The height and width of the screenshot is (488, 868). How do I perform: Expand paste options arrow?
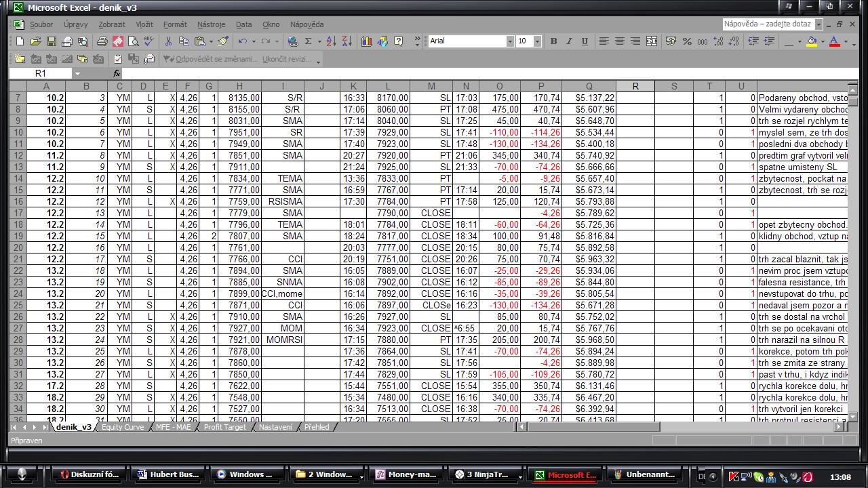click(x=211, y=41)
